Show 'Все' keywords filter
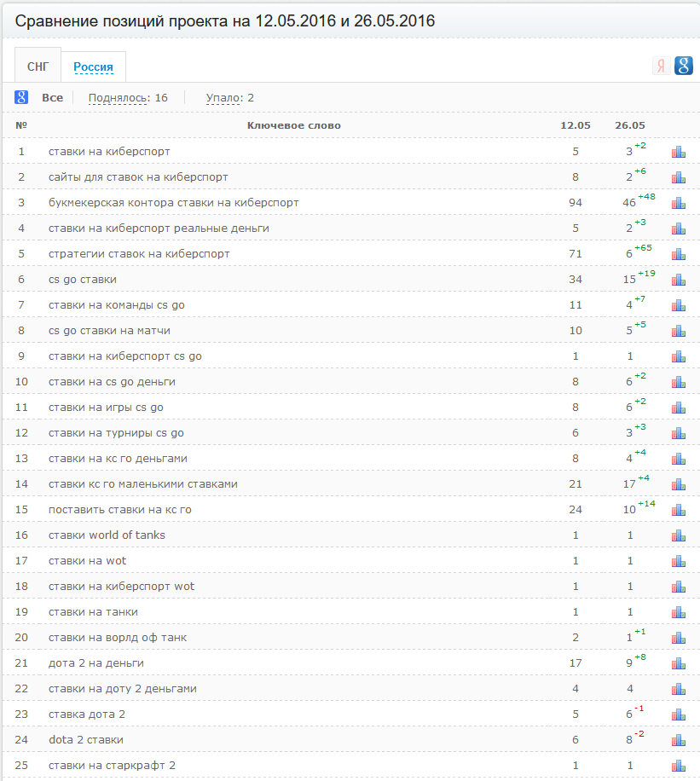The width and height of the screenshot is (700, 781). pos(52,98)
